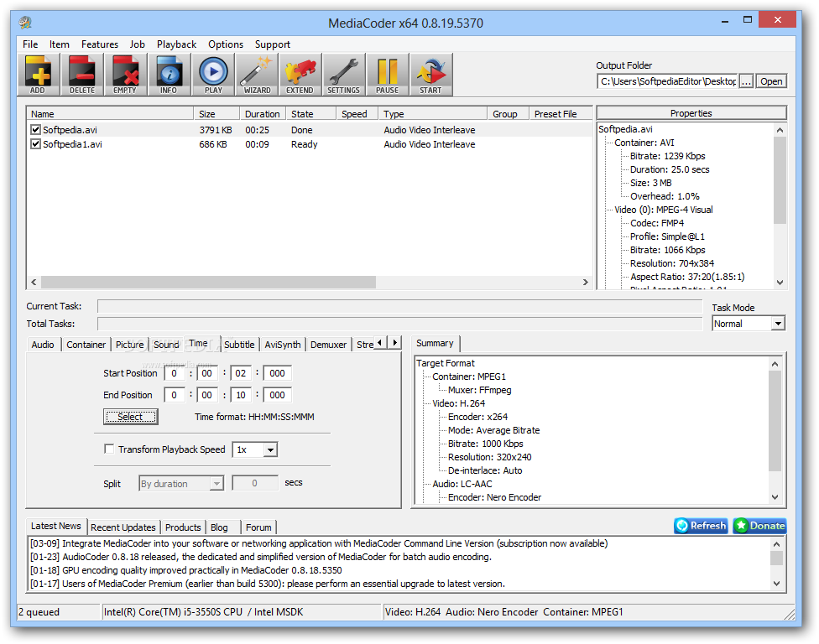Screen dimensions: 819x644
Task: Click the Refresh news button
Action: (701, 526)
